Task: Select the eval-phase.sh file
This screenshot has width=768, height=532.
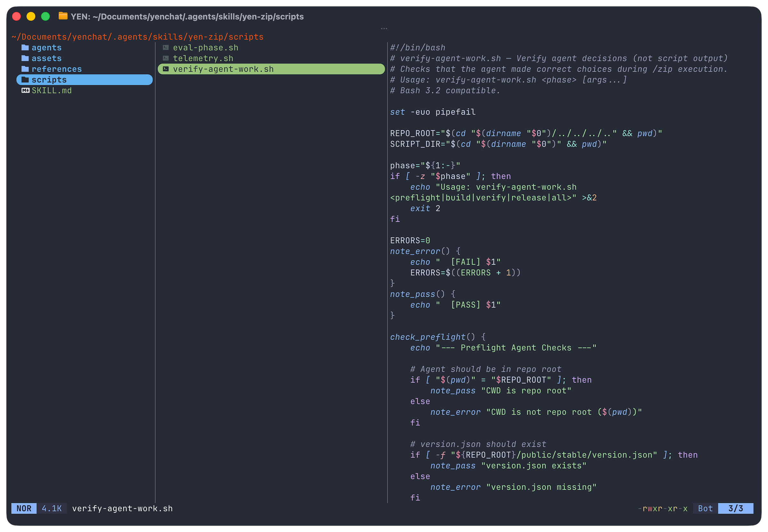Action: click(205, 48)
